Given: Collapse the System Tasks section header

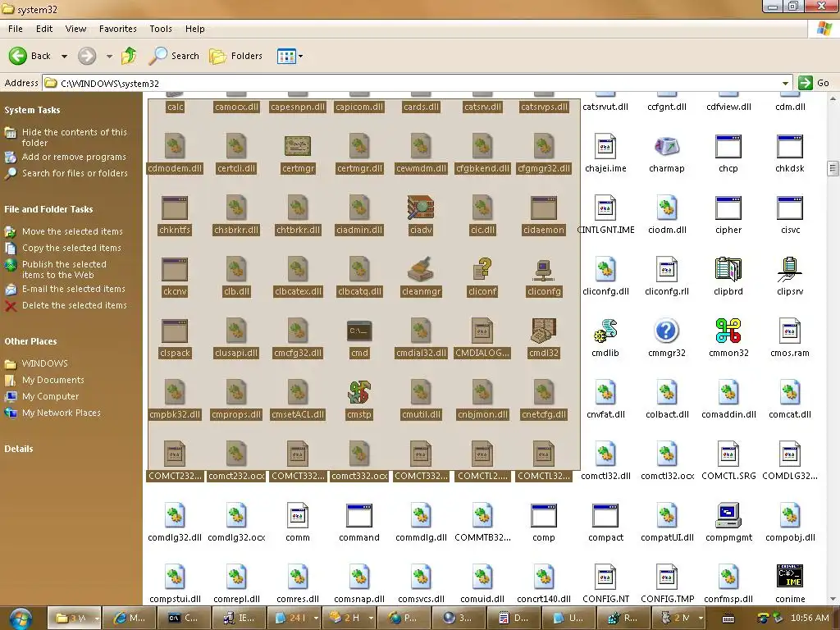Looking at the screenshot, I should click(x=32, y=110).
